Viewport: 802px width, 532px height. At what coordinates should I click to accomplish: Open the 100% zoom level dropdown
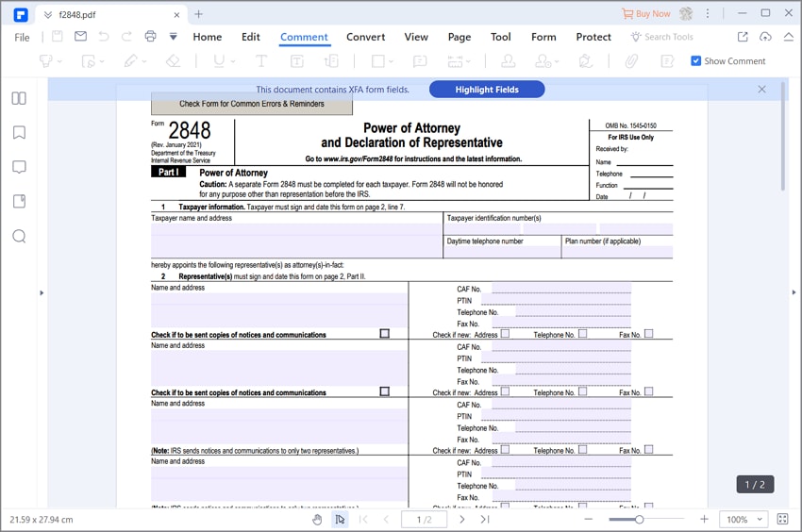[744, 519]
